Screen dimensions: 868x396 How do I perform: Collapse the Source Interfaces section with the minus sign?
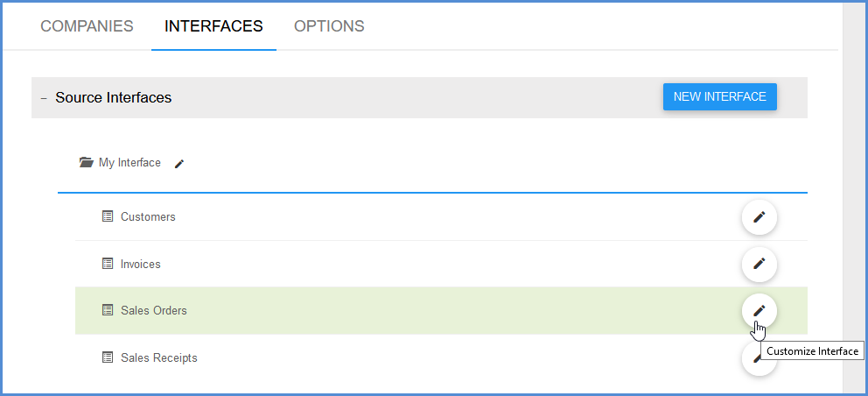44,98
